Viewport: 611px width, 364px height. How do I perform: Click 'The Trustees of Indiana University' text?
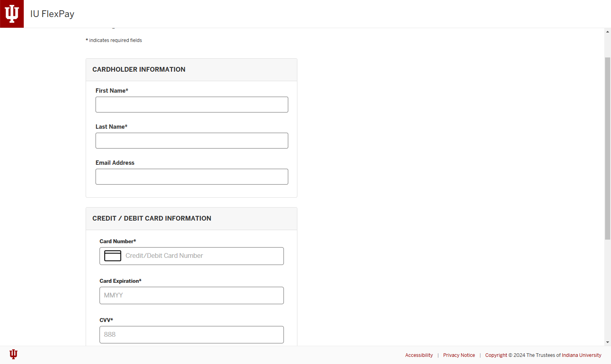click(x=563, y=355)
